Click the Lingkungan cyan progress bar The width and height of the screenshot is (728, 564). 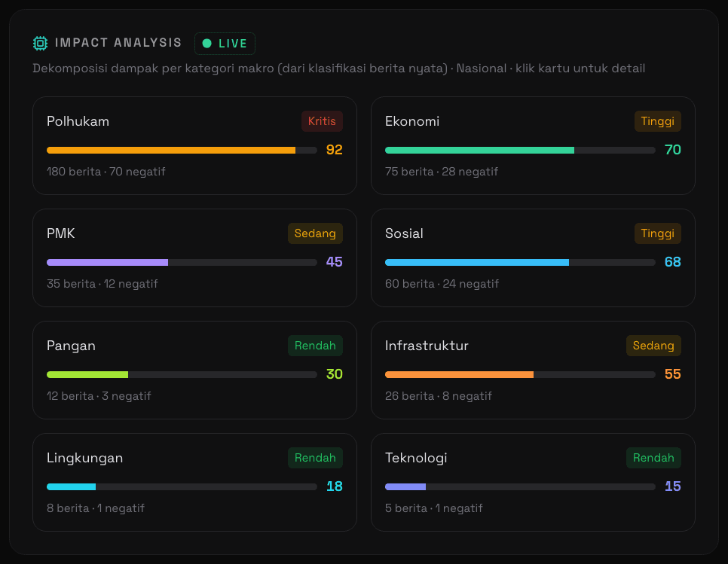click(x=182, y=487)
